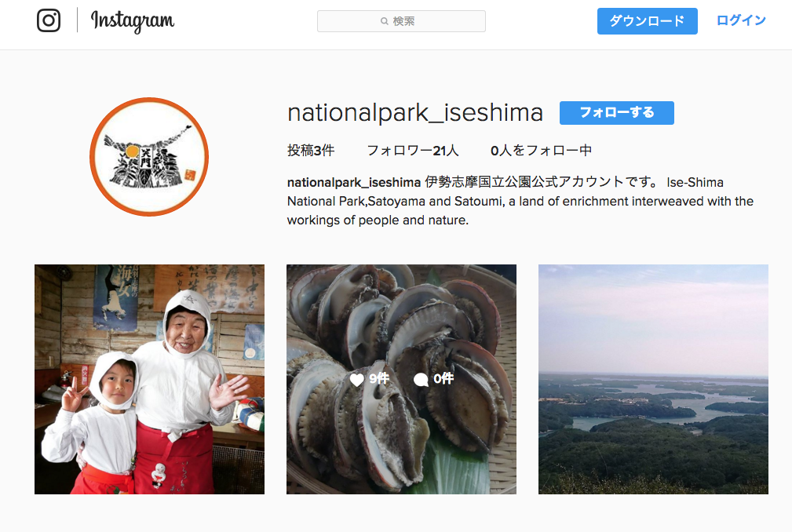The image size is (792, 532).
Task: Open the nationalpark_iseshima profile picture
Action: 149,157
